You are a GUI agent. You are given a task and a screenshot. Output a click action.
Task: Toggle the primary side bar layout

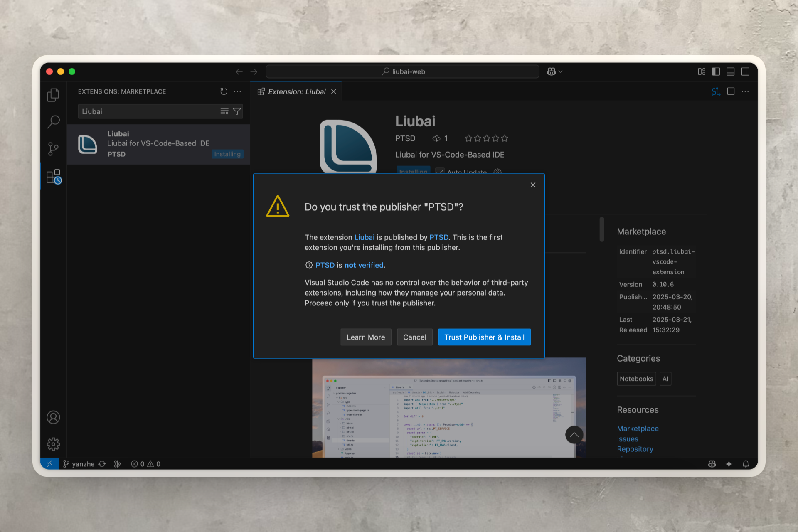click(716, 71)
